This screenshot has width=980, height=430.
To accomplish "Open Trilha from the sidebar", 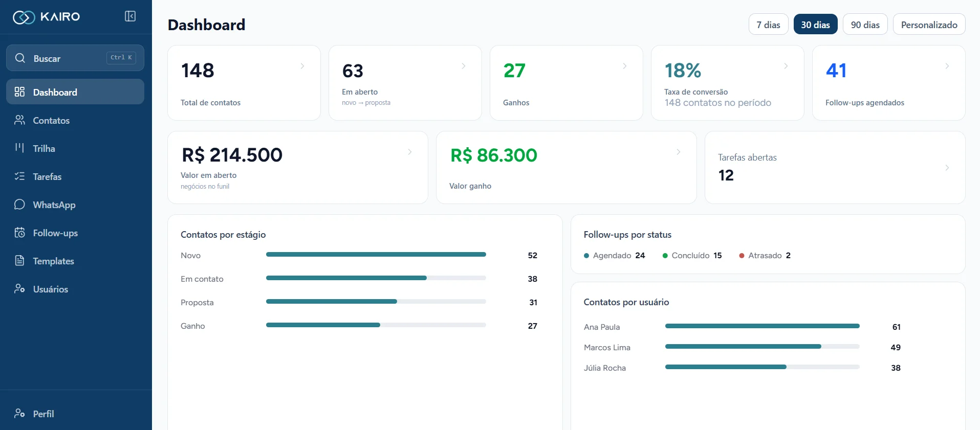I will pos(75,148).
